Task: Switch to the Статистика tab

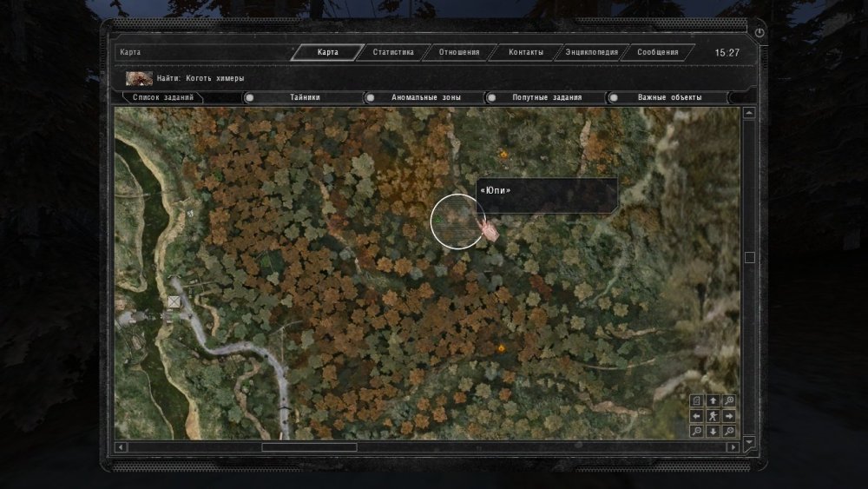Action: point(393,52)
